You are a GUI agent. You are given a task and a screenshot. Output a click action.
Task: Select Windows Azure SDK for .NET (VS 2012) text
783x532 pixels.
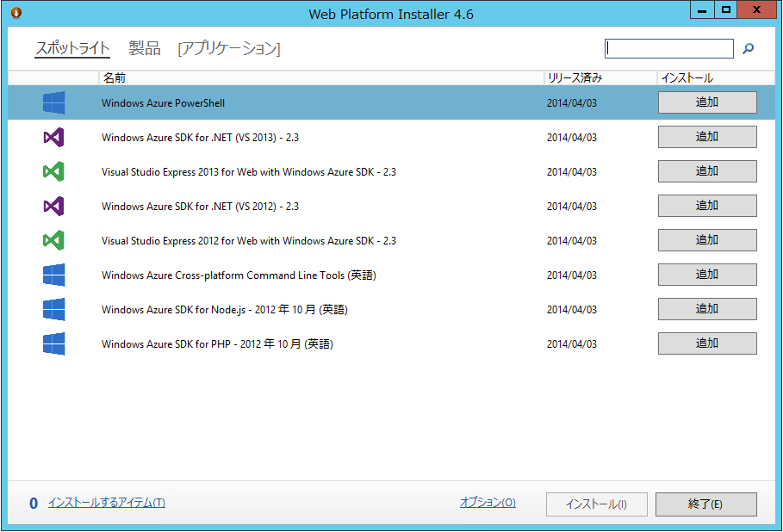pos(200,206)
